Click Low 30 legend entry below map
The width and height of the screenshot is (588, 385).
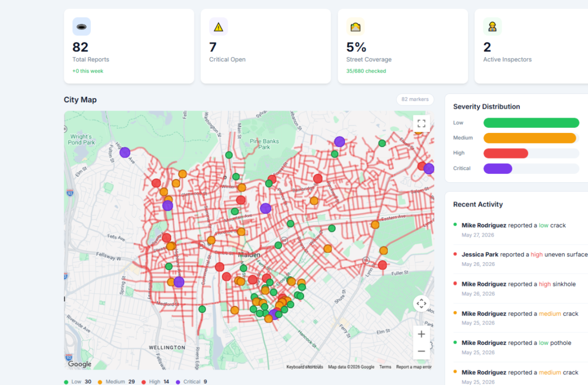[78, 382]
